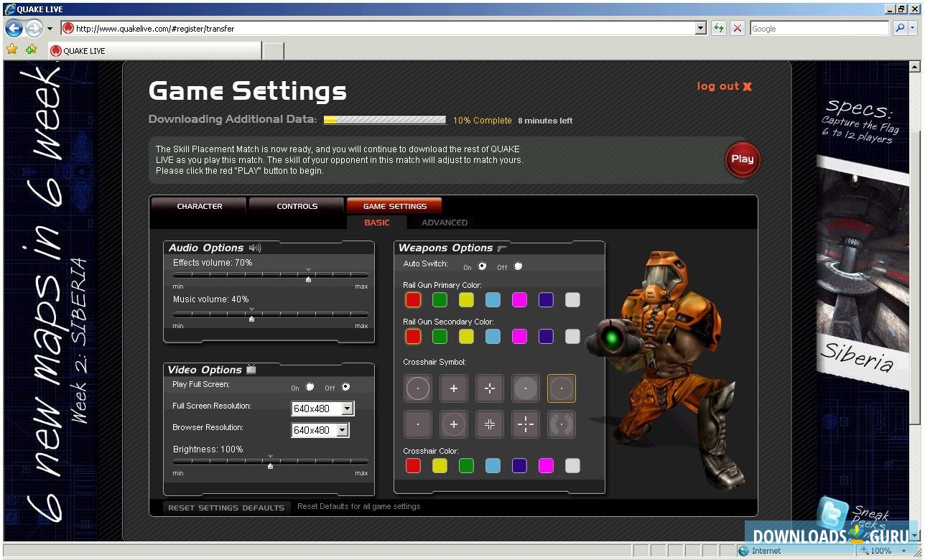The image size is (925, 560).
Task: Click the gun icon beside Weapons Options
Action: pos(502,248)
